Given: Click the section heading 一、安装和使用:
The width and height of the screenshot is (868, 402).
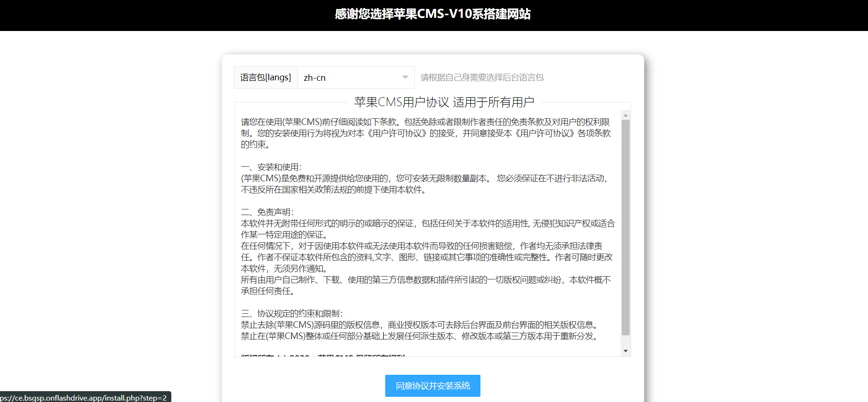Looking at the screenshot, I should click(x=271, y=167).
